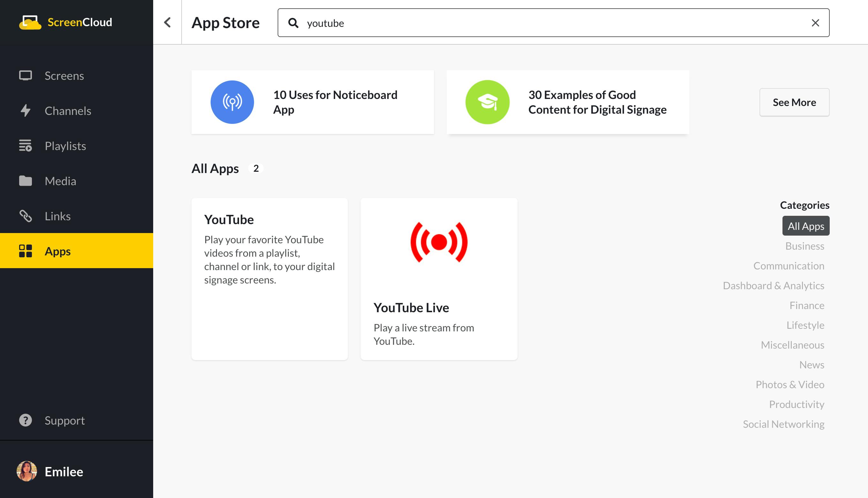Viewport: 868px width, 498px height.
Task: Filter by Social Networking category
Action: (x=783, y=424)
